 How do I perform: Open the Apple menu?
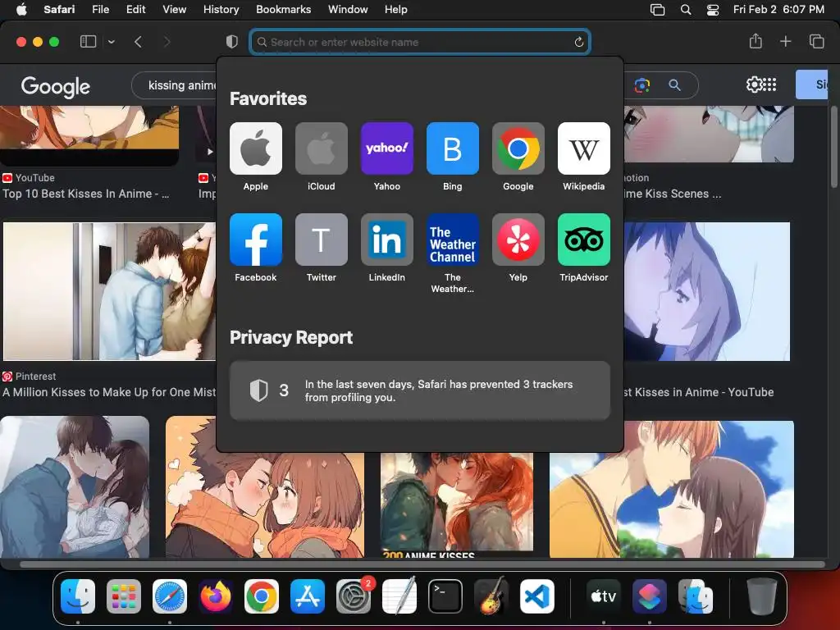point(21,10)
